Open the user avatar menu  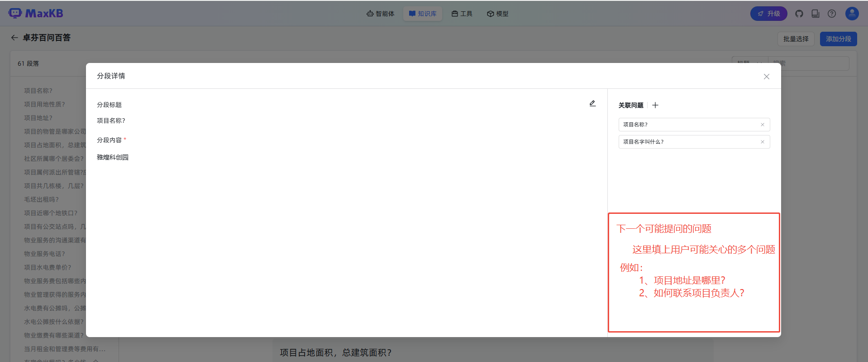(x=852, y=14)
